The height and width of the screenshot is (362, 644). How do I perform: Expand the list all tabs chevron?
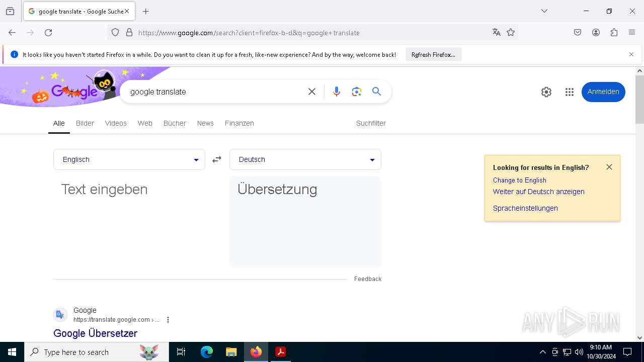pos(544,11)
